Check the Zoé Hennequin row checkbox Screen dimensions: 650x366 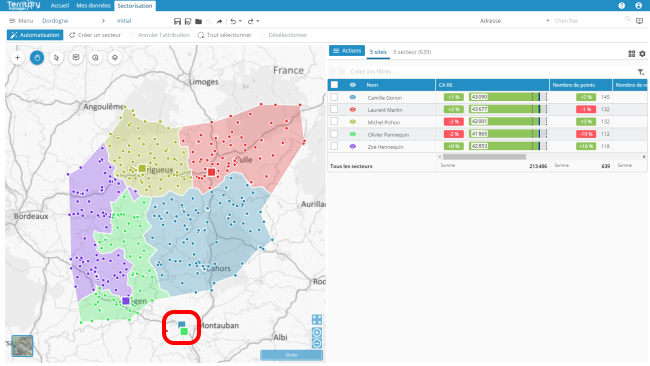(334, 146)
